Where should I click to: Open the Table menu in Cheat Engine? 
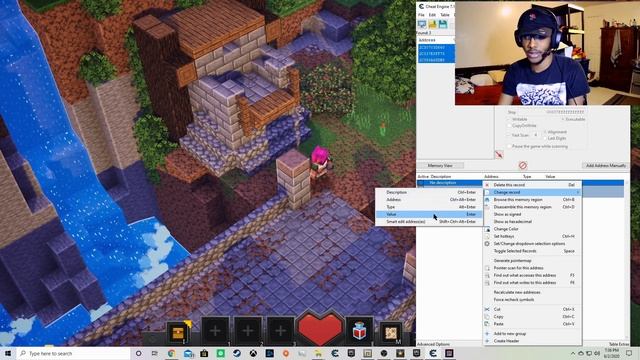tap(445, 15)
